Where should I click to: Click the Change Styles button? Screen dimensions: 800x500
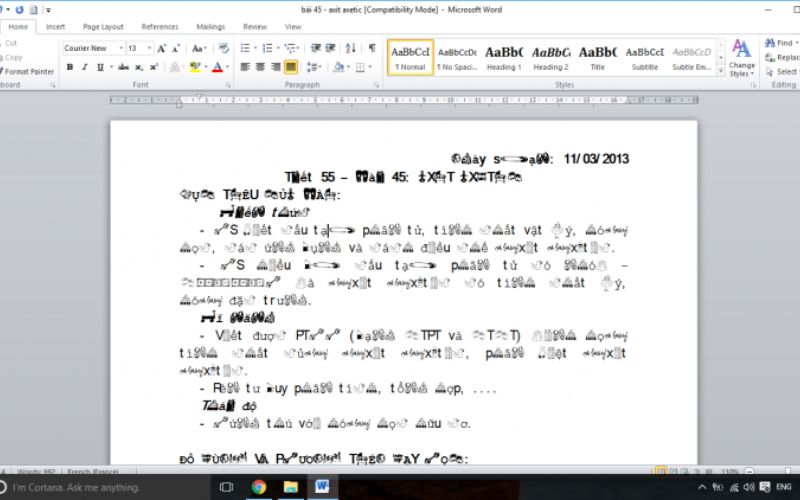[x=741, y=58]
